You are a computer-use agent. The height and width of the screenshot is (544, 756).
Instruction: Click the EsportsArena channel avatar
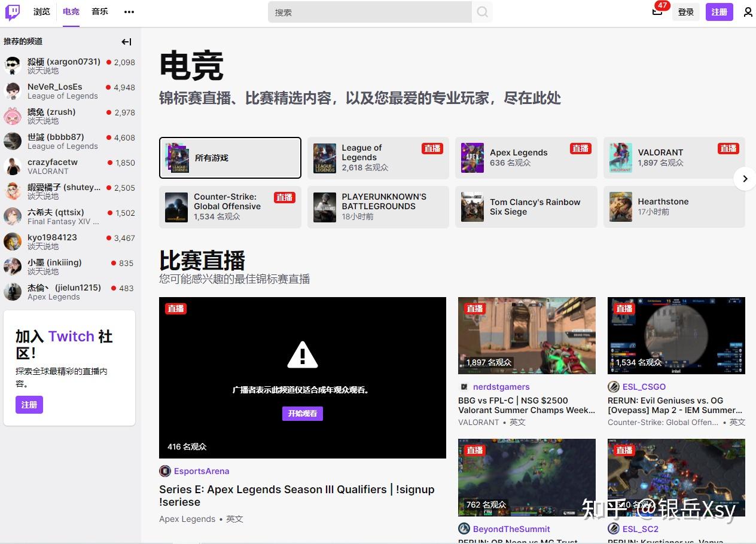165,471
